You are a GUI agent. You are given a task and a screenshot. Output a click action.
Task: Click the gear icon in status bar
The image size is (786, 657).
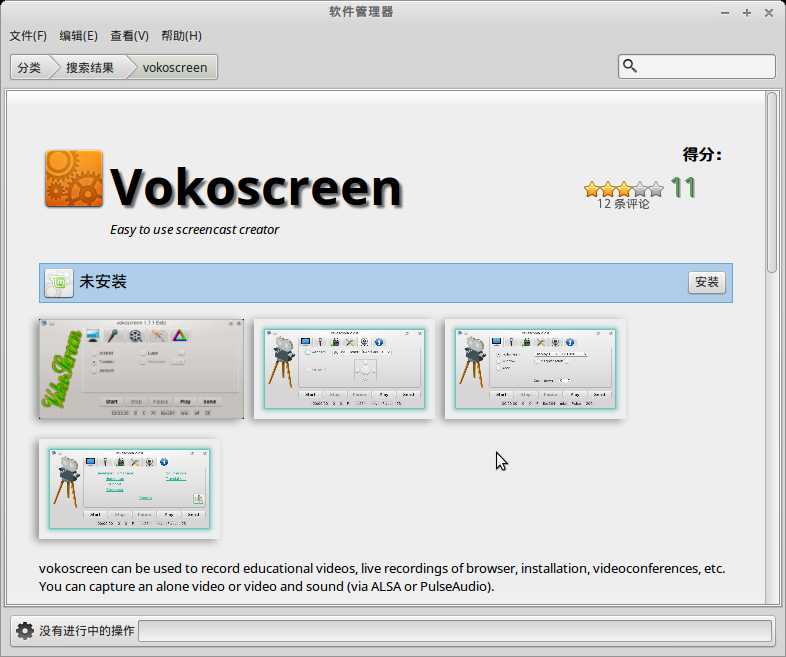tap(25, 630)
